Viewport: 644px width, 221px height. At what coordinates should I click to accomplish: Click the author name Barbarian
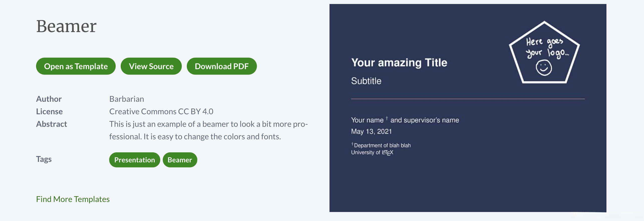[126, 99]
